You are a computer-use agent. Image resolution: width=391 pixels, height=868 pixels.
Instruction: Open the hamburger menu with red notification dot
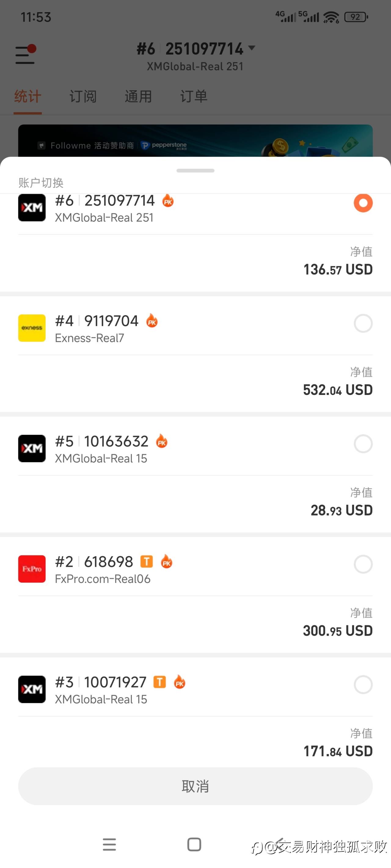click(25, 55)
